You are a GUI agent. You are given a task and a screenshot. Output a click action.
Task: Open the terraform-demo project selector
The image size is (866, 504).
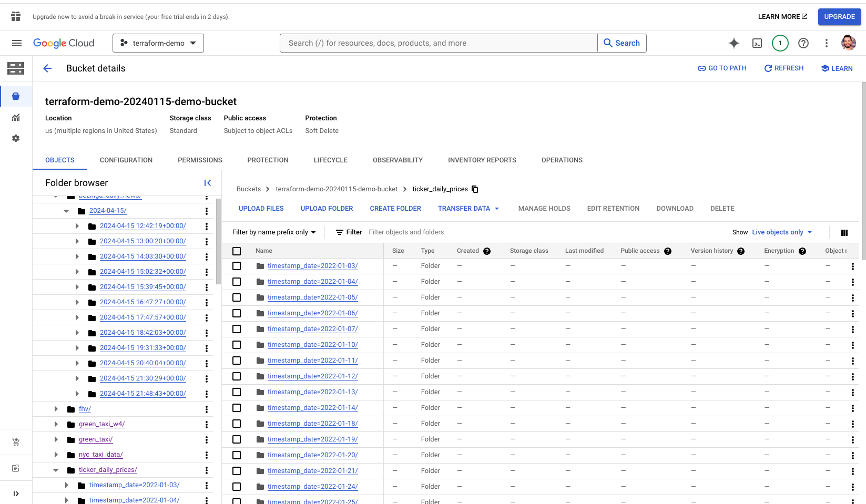(x=158, y=43)
